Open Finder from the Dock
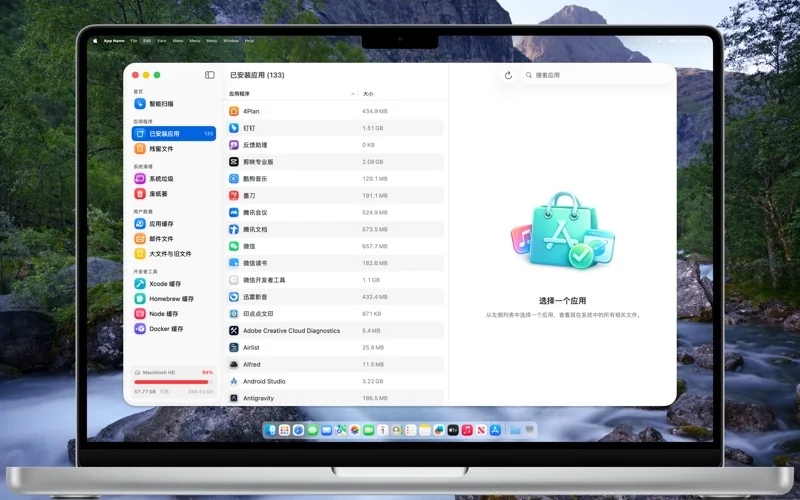Image resolution: width=800 pixels, height=500 pixels. click(x=270, y=430)
